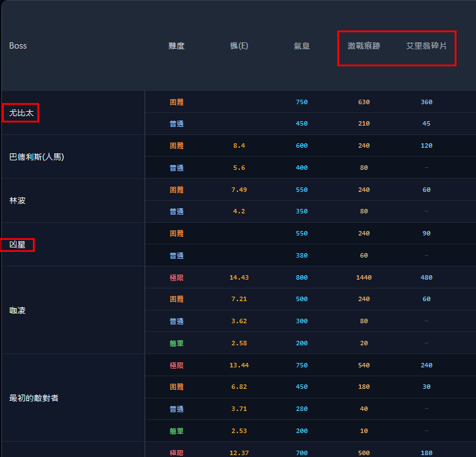Click the 凶星 boss name
This screenshot has width=476, height=457.
(x=17, y=244)
